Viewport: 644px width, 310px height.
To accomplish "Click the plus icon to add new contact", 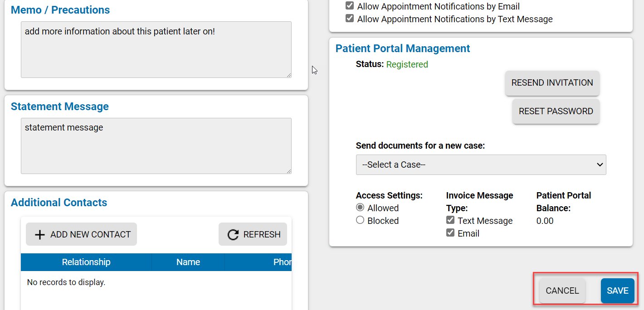I will point(40,234).
